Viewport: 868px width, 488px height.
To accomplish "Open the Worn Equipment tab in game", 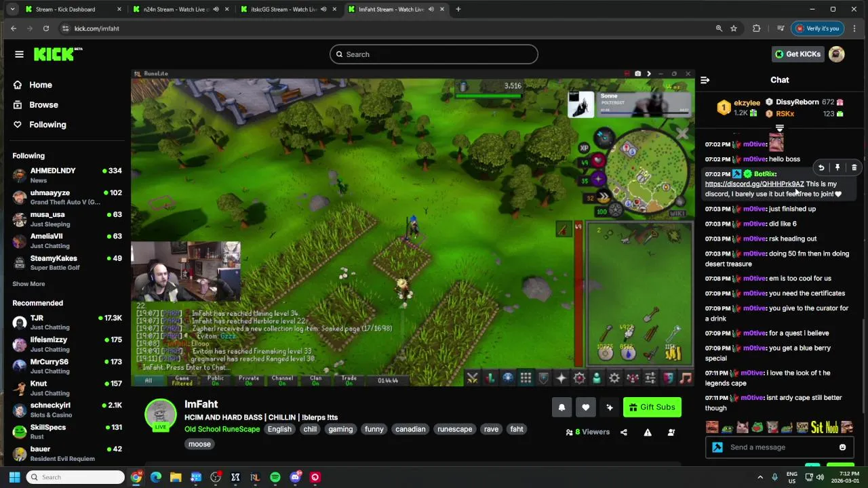I will [x=543, y=378].
